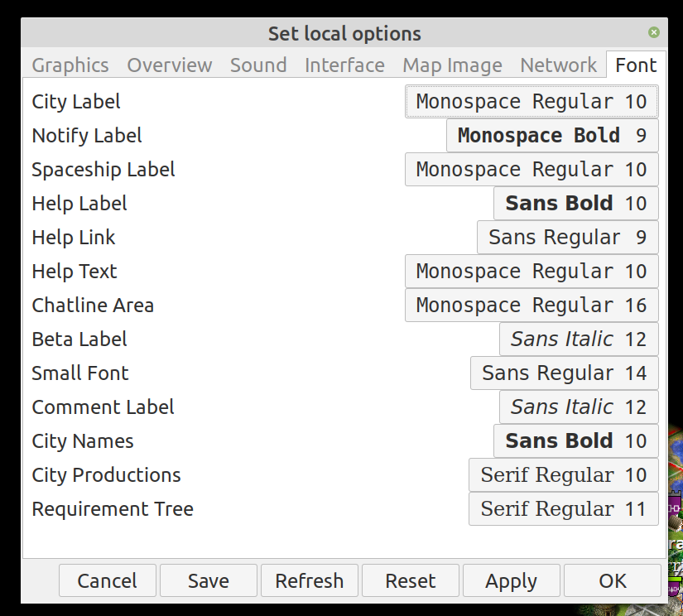Save the local options
Viewport: 683px width, 616px height.
coord(209,581)
